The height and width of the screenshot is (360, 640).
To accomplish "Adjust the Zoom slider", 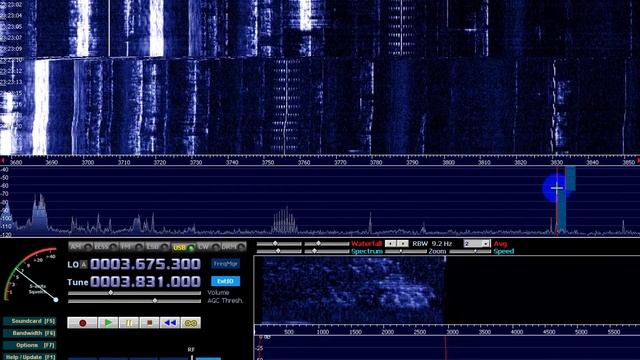I will pos(406,251).
